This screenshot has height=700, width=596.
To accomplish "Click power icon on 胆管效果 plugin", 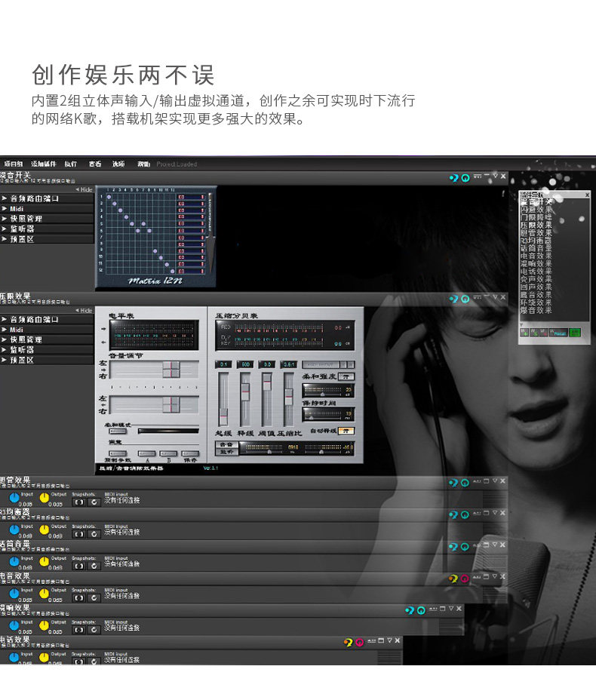I will (465, 483).
